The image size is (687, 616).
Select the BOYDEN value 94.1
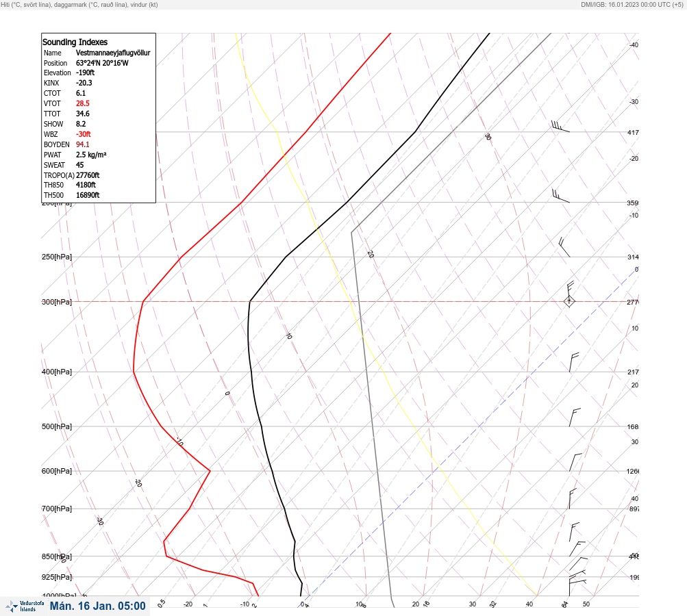point(82,144)
